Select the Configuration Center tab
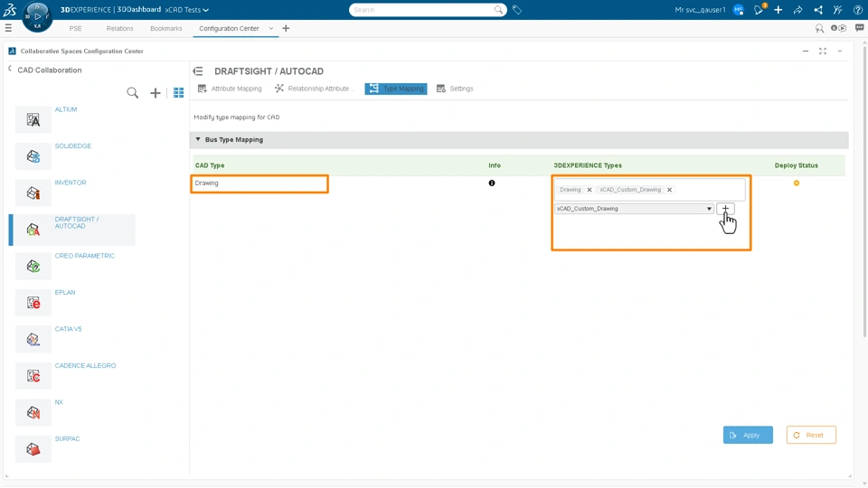This screenshot has height=488, width=868. 229,28
